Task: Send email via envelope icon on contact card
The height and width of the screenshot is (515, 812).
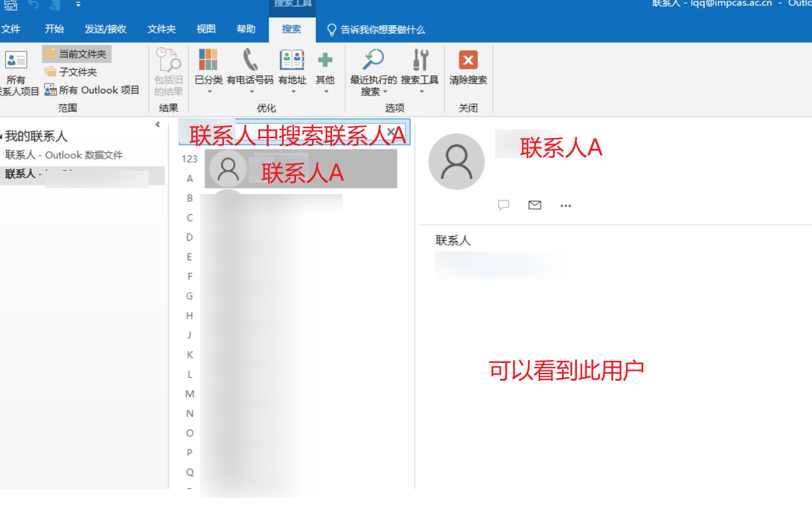Action: click(x=534, y=205)
